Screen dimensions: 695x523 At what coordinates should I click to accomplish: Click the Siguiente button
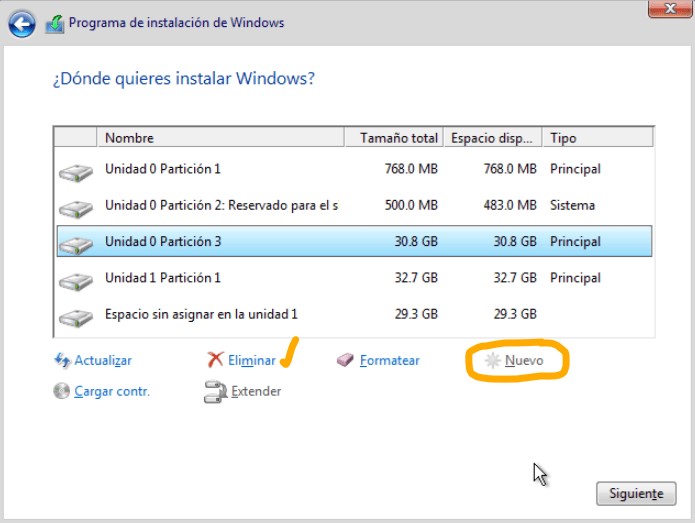636,493
